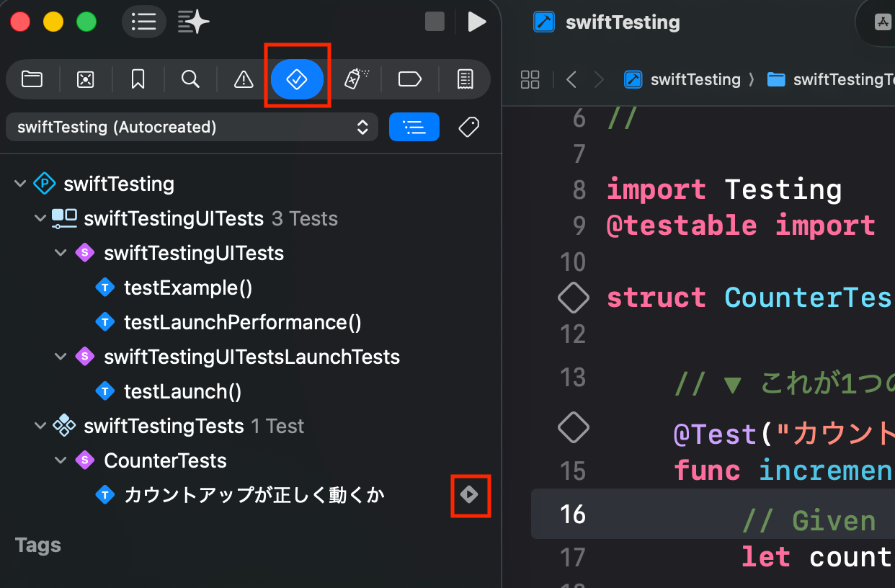Toggle the blue outline filter button
895x588 pixels.
[x=414, y=127]
